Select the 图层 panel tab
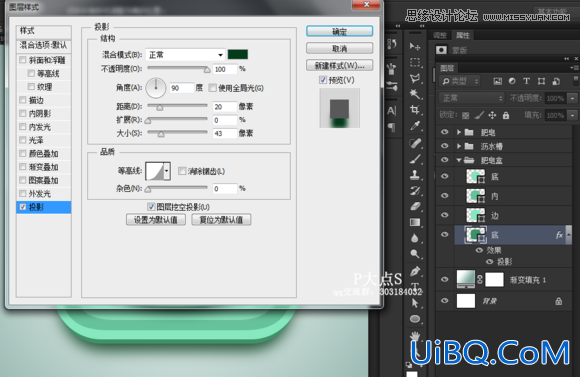Screen dimensions: 580x377 (447, 68)
